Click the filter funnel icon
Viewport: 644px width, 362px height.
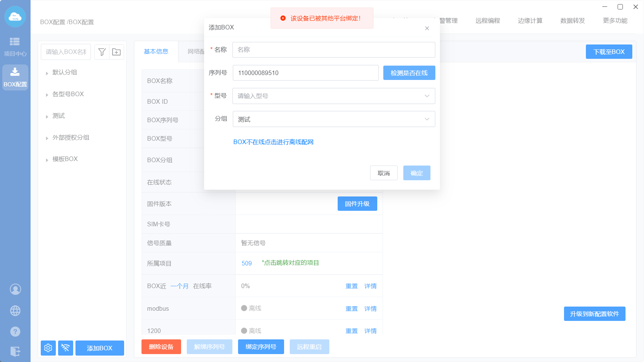coord(102,52)
